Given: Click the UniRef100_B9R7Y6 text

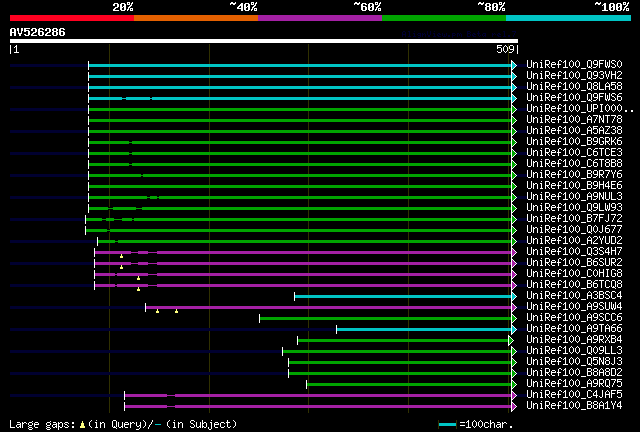Looking at the screenshot, I should [574, 175].
